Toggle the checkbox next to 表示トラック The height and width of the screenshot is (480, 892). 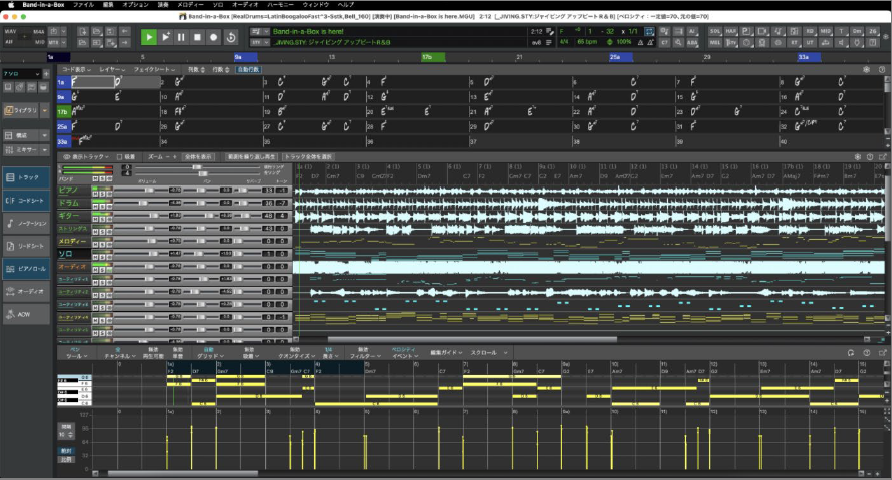[119, 156]
